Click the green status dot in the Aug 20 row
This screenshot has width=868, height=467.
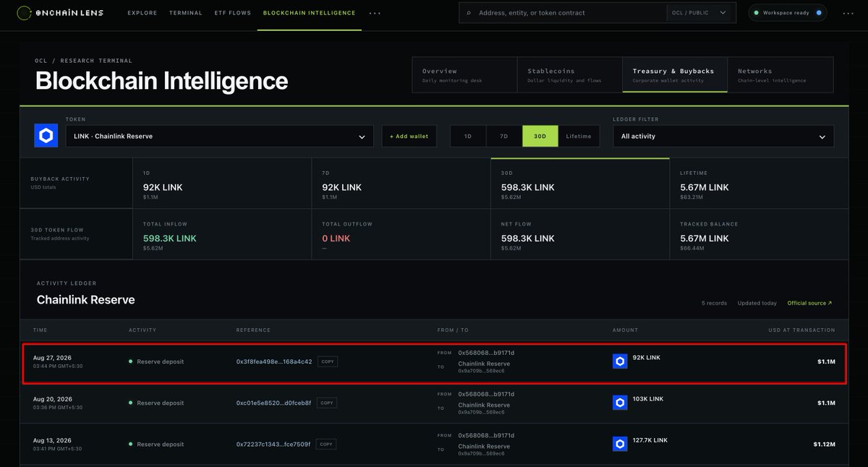point(130,403)
